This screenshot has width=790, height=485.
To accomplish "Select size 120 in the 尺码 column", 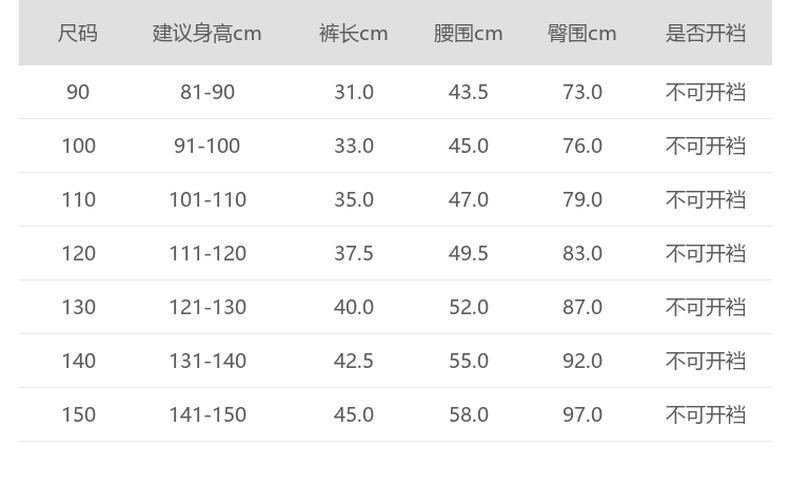I will tap(78, 254).
